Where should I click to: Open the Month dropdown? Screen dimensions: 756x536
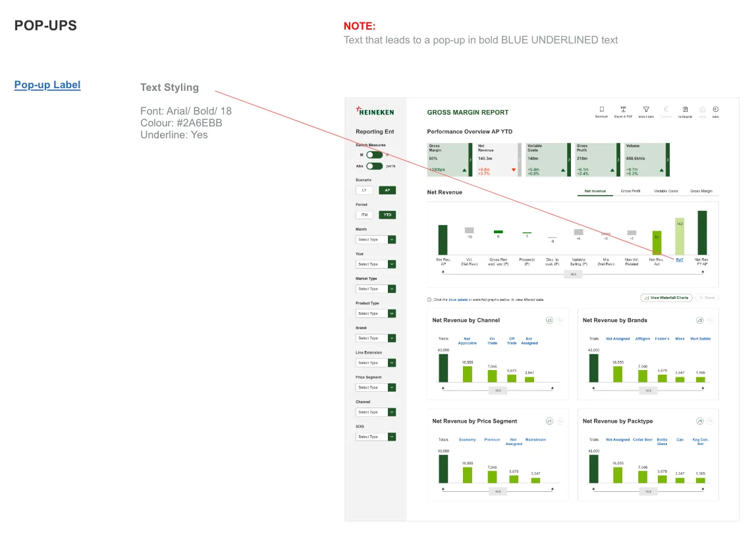click(375, 240)
